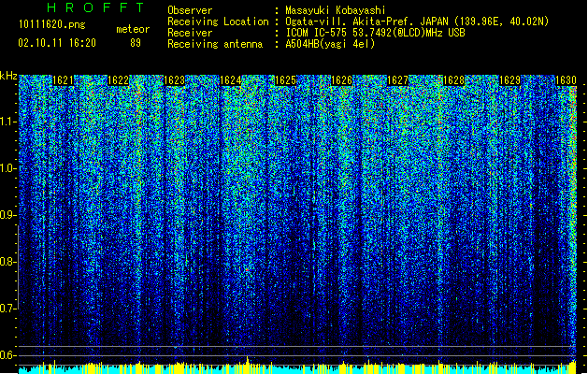The width and height of the screenshot is (588, 374).
Task: Click the 0.8 kHz axis tick label
Action: (7, 262)
